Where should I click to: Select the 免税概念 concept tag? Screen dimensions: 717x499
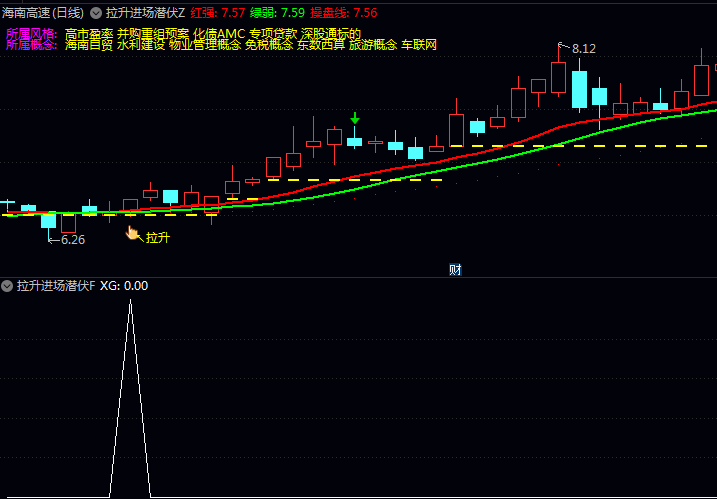pyautogui.click(x=269, y=45)
